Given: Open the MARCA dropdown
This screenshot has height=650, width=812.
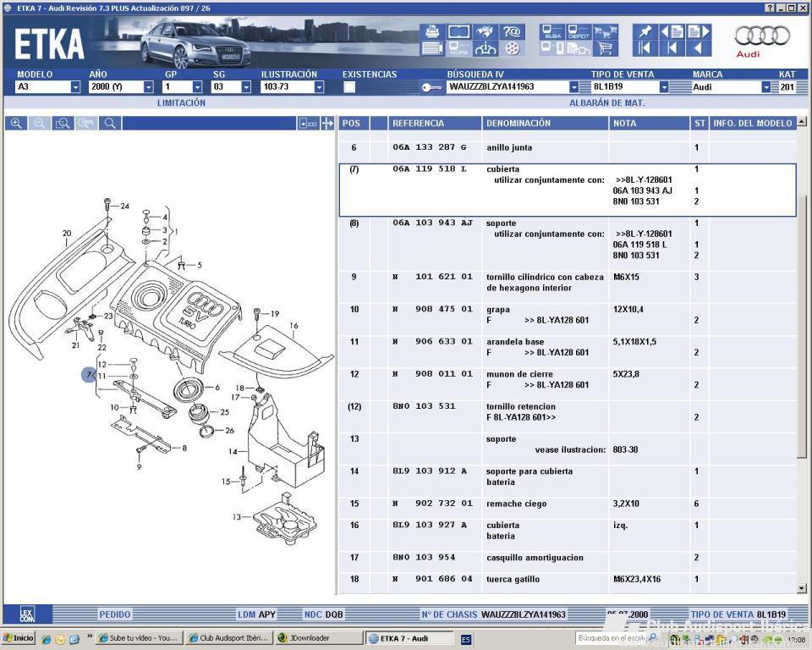Looking at the screenshot, I should pos(766,87).
